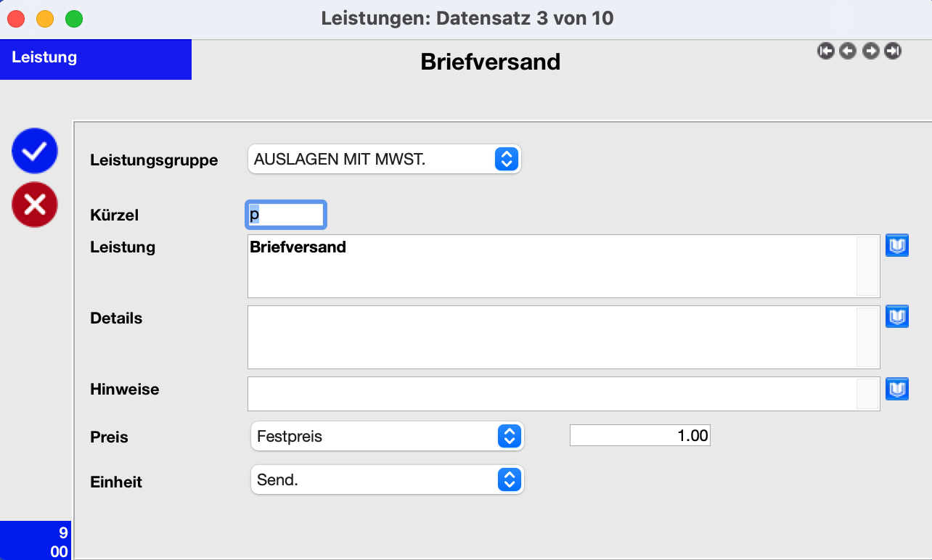
Task: Click into the Kürzel input field
Action: coord(286,215)
